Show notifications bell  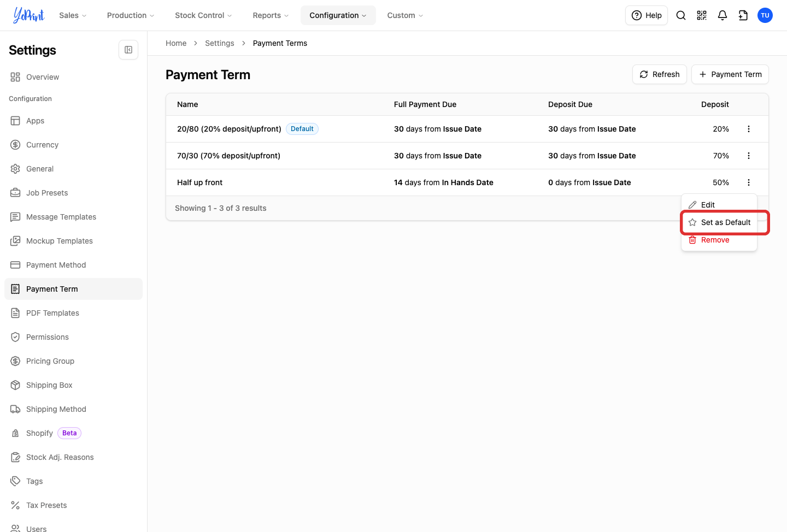(x=723, y=15)
